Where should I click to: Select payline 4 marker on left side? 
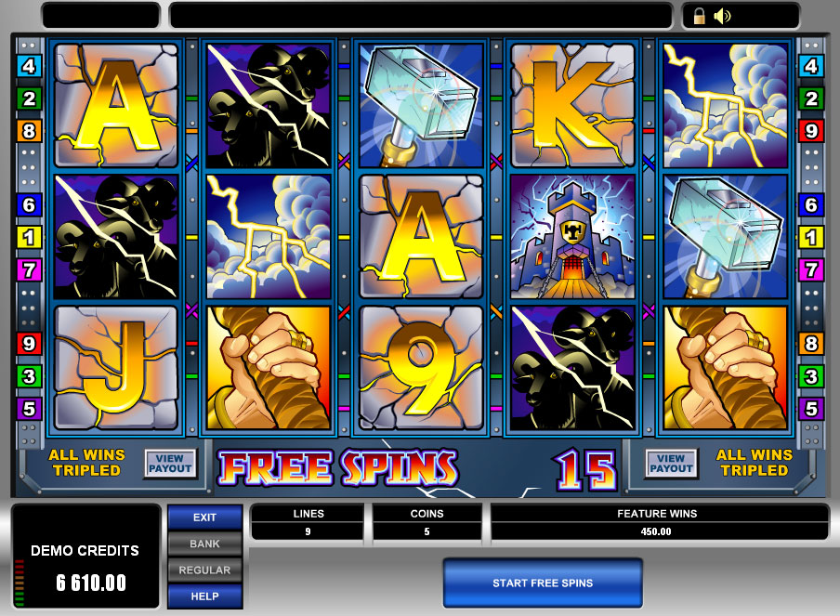pyautogui.click(x=29, y=66)
